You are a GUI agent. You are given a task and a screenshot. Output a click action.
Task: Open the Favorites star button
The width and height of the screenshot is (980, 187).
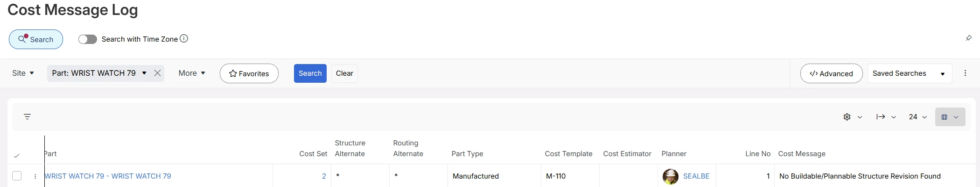(249, 73)
